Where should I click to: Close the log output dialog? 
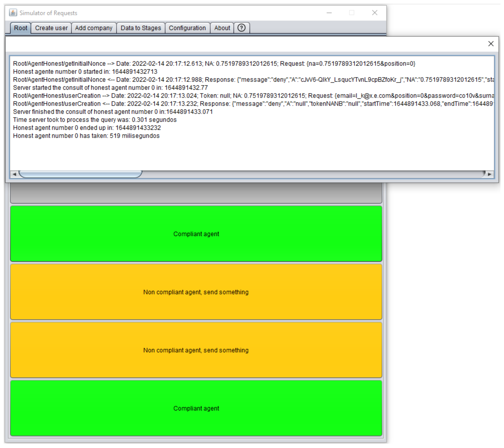(491, 44)
